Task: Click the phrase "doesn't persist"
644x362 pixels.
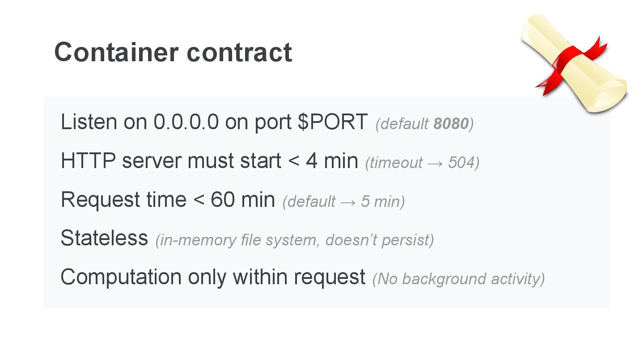Action: pos(379,240)
